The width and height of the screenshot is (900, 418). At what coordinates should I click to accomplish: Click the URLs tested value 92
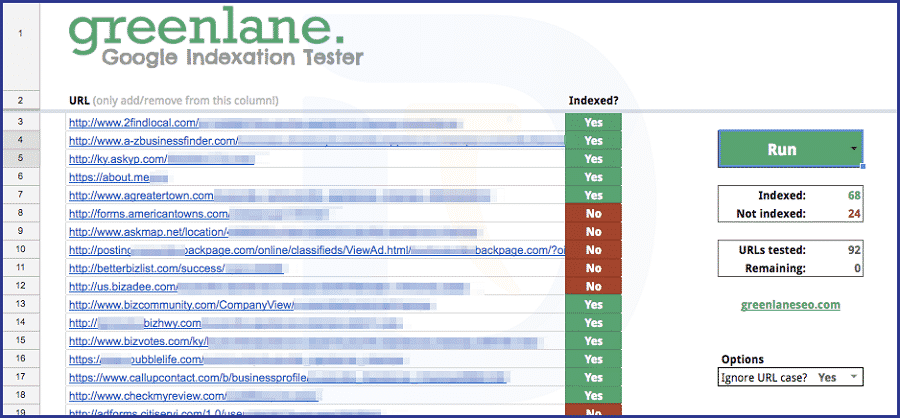[x=855, y=250]
